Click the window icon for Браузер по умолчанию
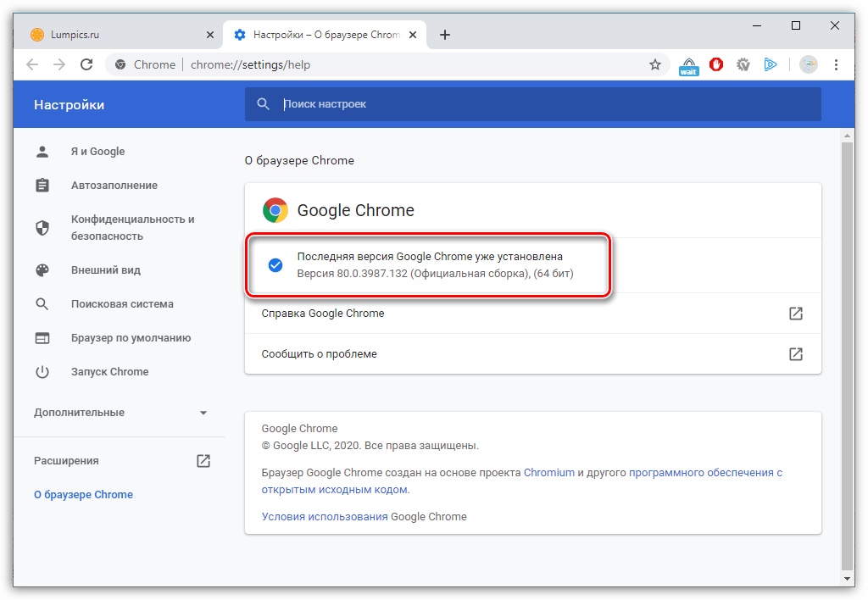The width and height of the screenshot is (868, 600). [x=42, y=337]
